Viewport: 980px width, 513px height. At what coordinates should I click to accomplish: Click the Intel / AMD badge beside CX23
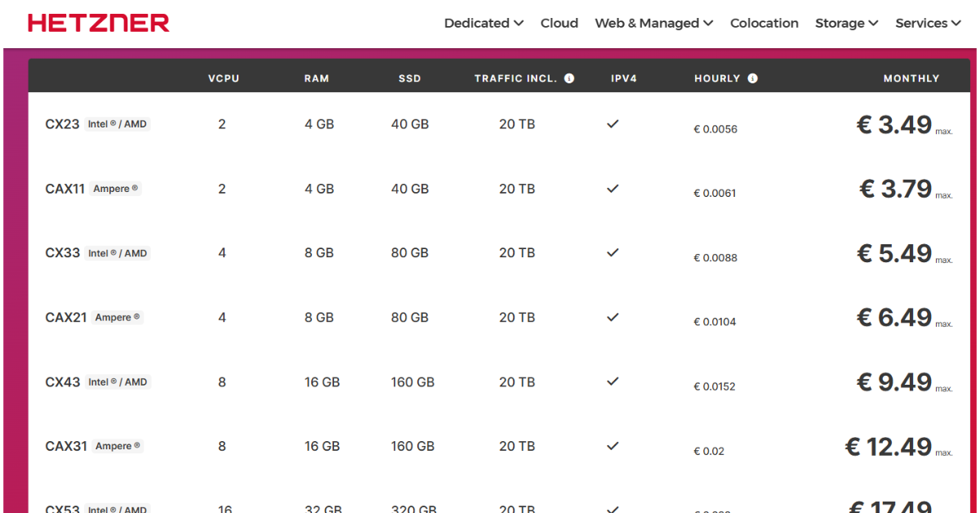coord(118,124)
